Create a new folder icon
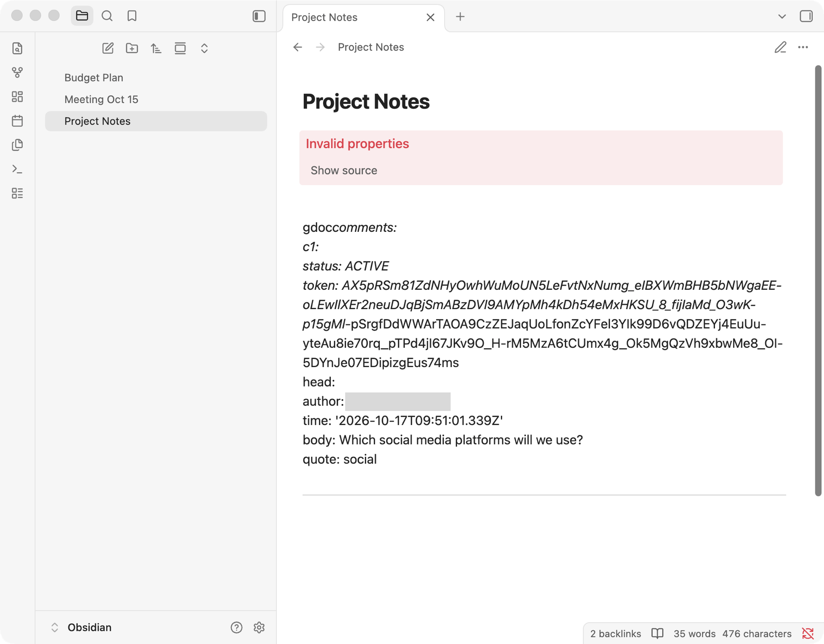Screen dimensions: 824x644 tap(132, 48)
